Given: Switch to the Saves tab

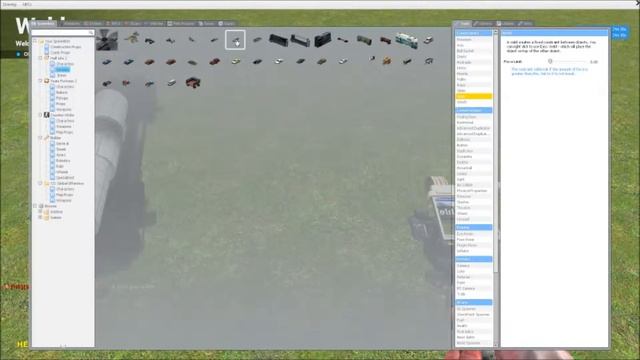Looking at the screenshot, I should coord(226,24).
